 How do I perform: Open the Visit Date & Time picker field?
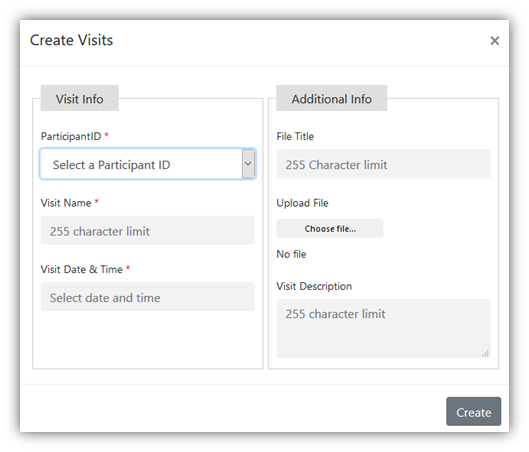pos(147,297)
